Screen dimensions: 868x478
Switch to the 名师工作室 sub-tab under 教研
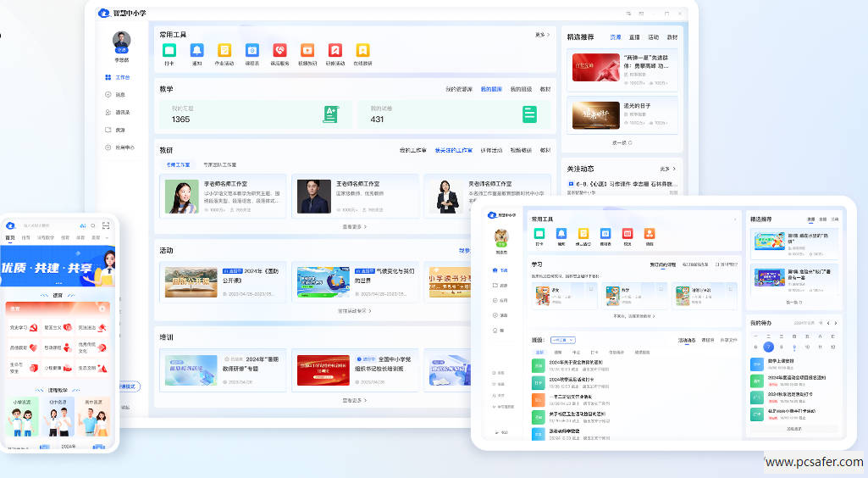[x=178, y=164]
